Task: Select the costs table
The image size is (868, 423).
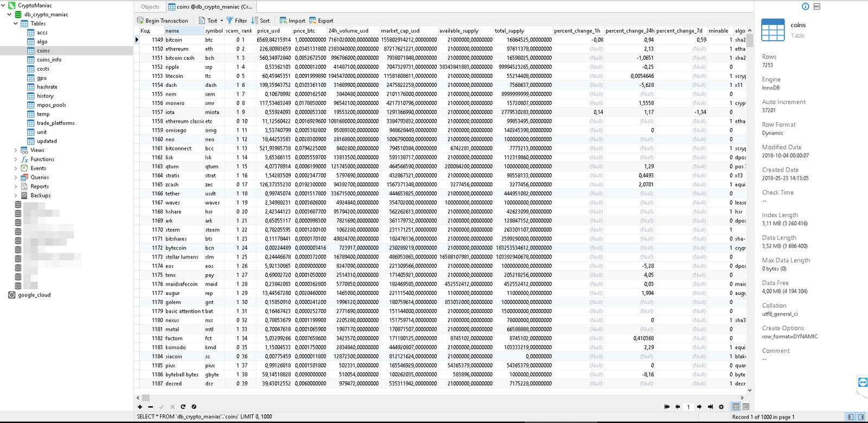Action: [43, 69]
